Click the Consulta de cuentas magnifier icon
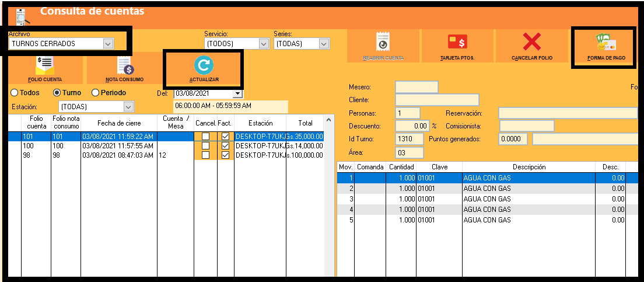The height and width of the screenshot is (282, 644). 23,16
